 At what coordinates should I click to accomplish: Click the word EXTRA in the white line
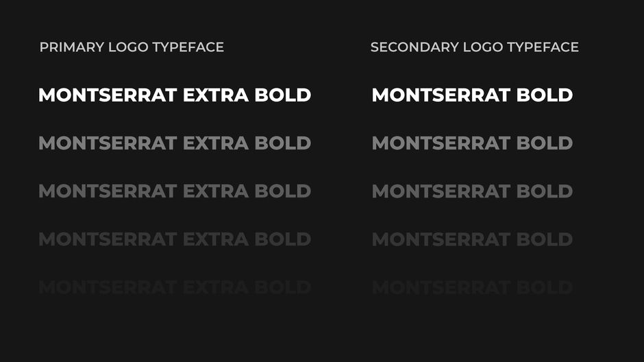[216, 95]
